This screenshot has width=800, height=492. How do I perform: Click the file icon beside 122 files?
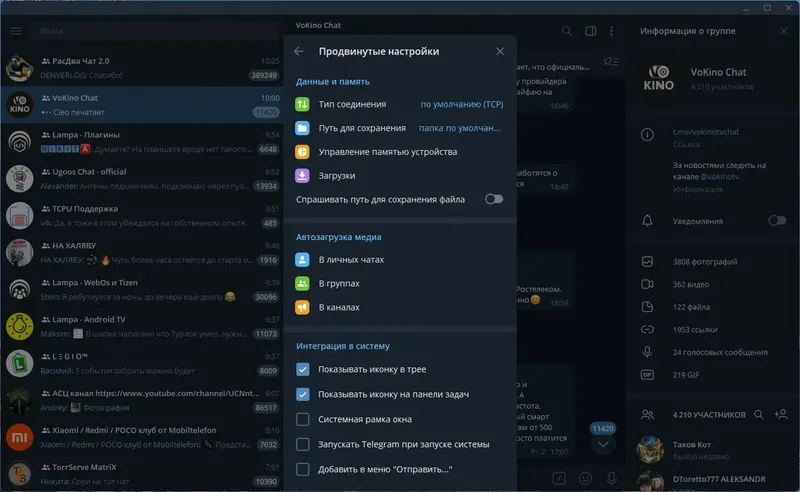click(647, 307)
